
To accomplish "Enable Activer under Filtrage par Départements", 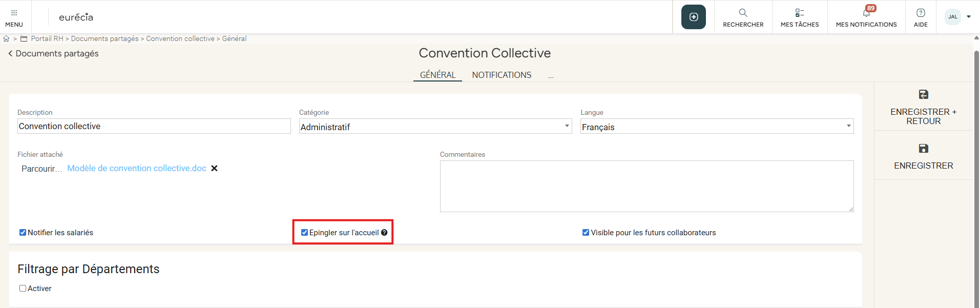I will coord(23,289).
